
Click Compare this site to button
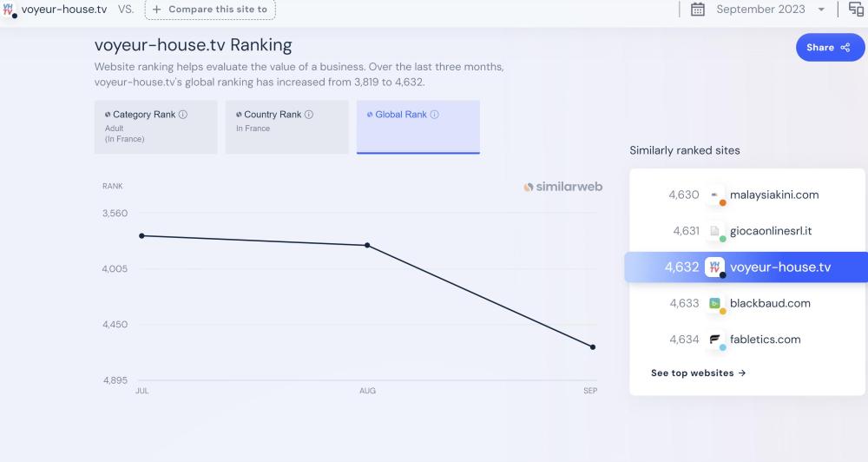click(209, 10)
